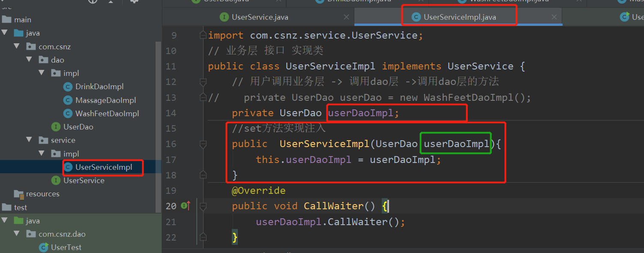Fold CallWaiter method at line 20 marker

click(203, 206)
